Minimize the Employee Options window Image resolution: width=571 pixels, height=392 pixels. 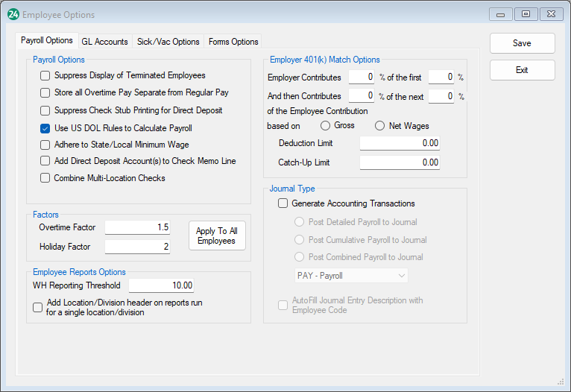[501, 14]
